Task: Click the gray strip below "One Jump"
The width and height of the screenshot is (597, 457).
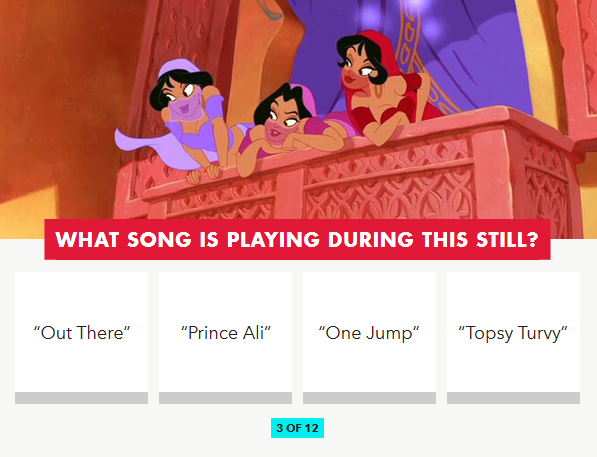Action: pyautogui.click(x=369, y=398)
